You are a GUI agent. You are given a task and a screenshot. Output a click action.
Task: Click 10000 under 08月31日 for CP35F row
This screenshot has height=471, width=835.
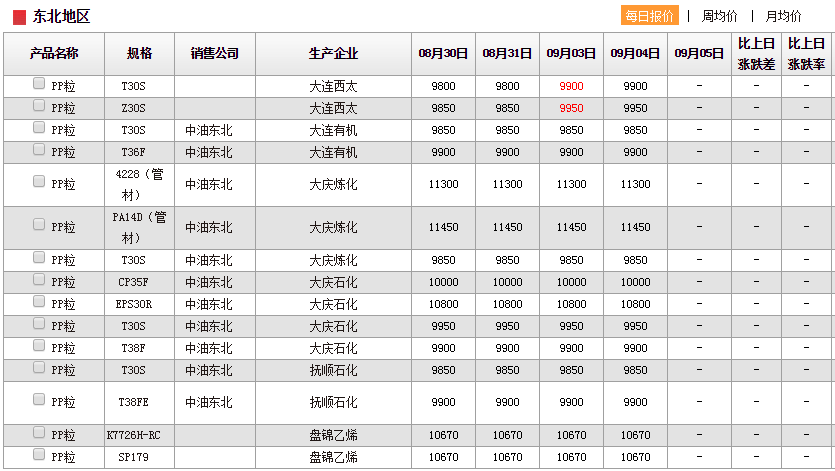click(x=507, y=282)
